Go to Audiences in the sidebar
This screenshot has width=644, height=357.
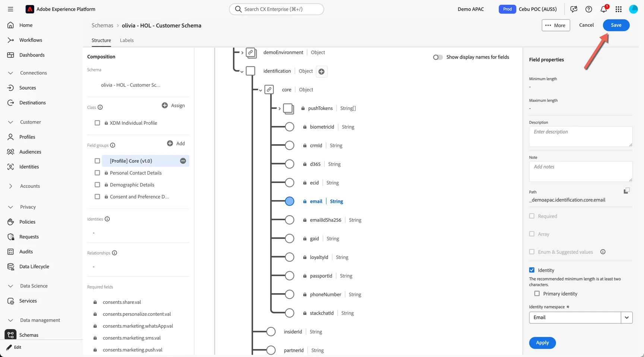pos(30,152)
